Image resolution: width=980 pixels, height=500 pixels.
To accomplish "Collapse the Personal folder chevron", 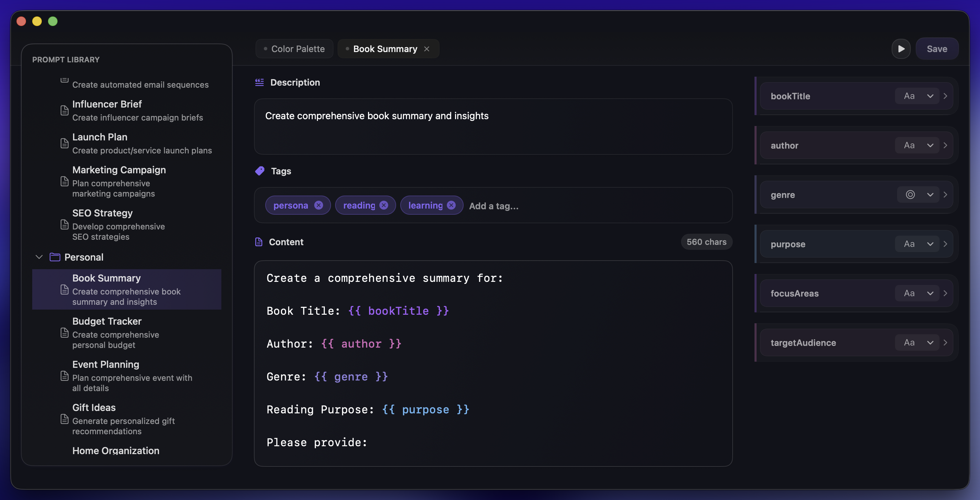I will [x=39, y=257].
